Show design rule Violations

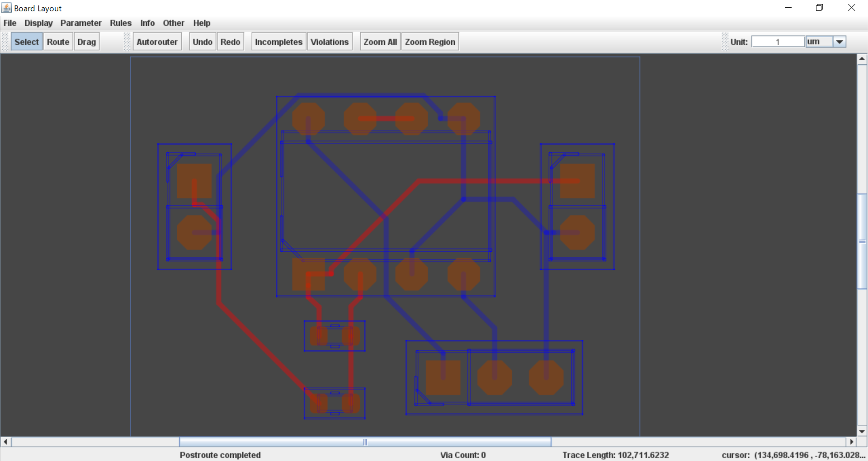[x=330, y=41]
